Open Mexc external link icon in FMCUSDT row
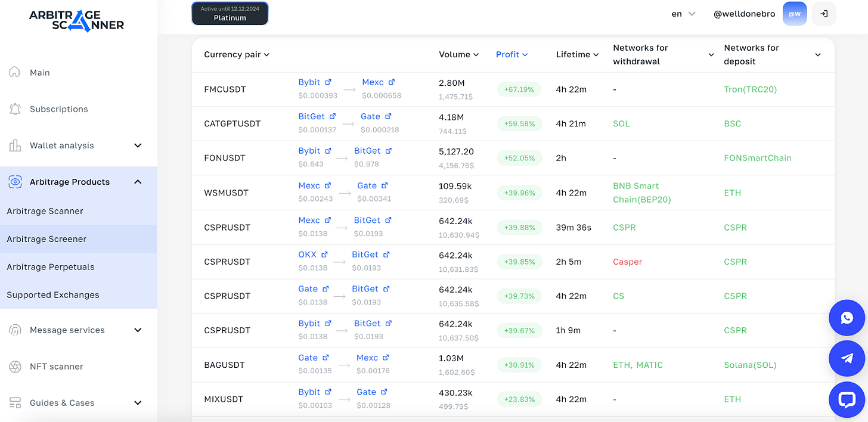 tap(391, 82)
